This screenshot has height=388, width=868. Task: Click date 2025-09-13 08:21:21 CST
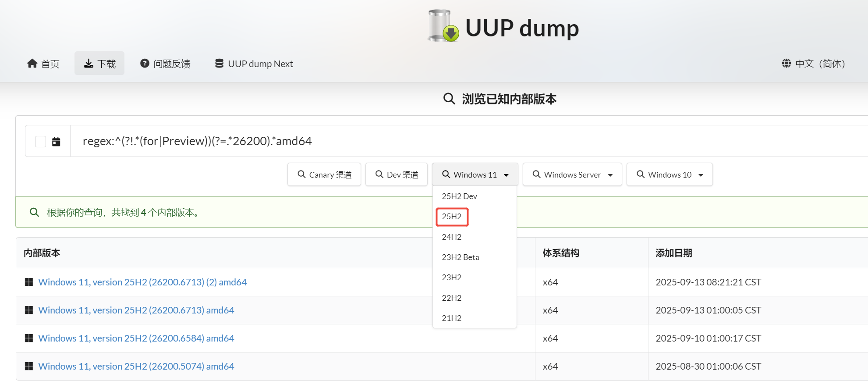(x=709, y=282)
